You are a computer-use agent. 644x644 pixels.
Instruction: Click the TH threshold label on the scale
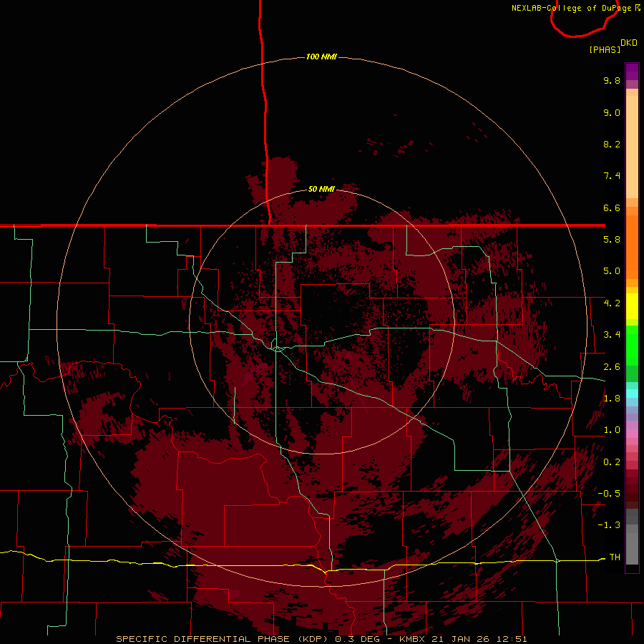coord(615,557)
